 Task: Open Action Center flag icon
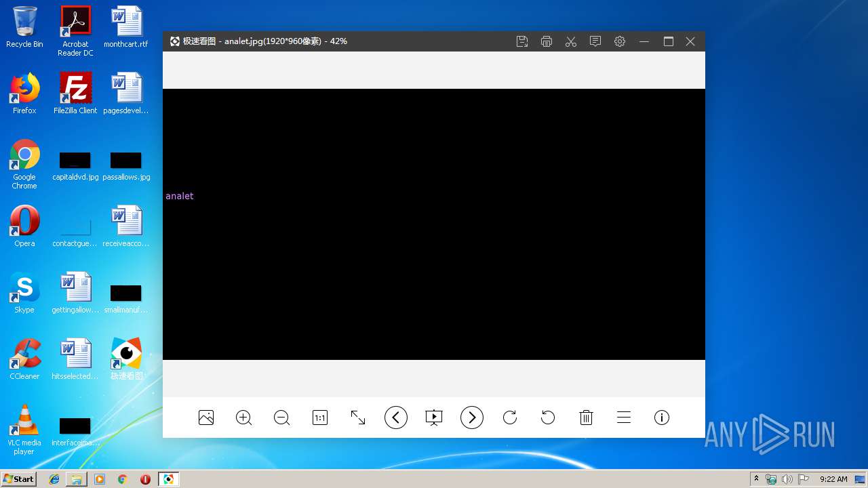coord(804,479)
